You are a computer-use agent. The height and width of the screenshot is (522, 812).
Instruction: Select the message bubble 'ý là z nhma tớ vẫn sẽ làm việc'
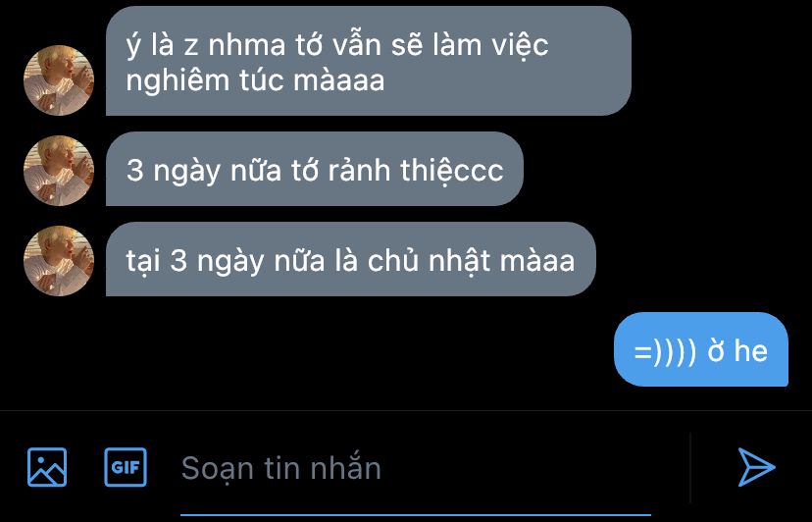pyautogui.click(x=368, y=61)
